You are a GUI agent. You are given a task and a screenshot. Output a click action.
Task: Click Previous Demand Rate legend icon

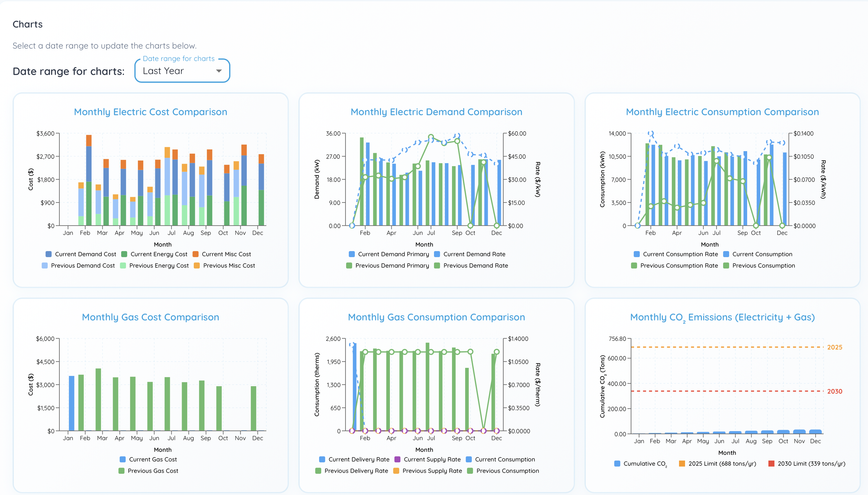point(437,266)
